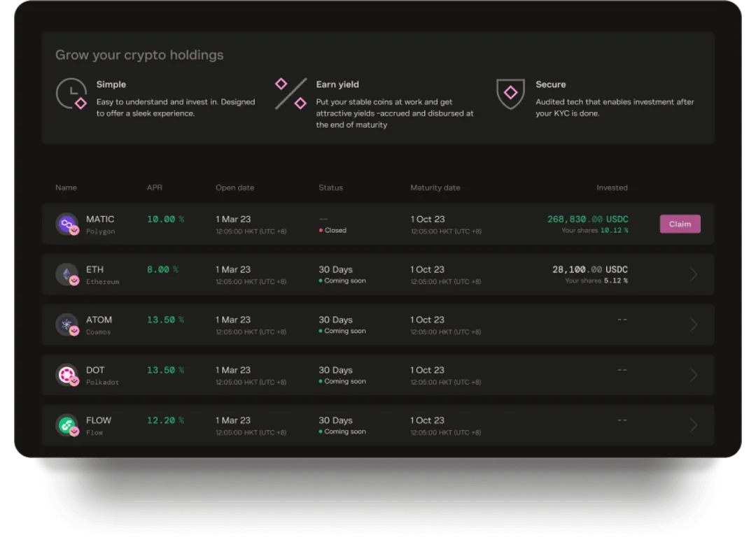
Task: Open DOT row details chevron
Action: (693, 375)
